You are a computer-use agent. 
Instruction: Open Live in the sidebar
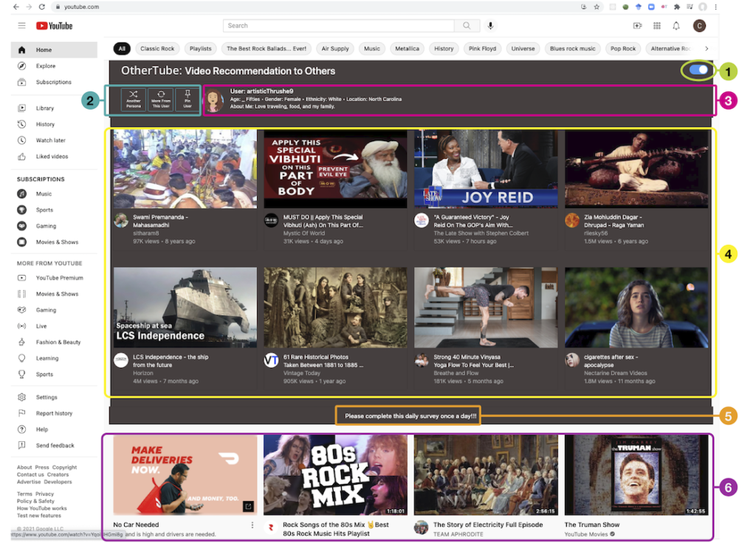pyautogui.click(x=54, y=326)
